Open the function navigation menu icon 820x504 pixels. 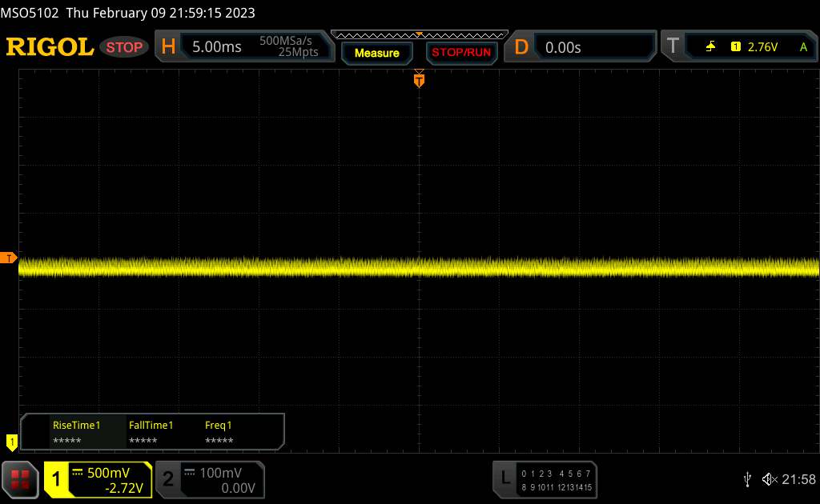20,479
